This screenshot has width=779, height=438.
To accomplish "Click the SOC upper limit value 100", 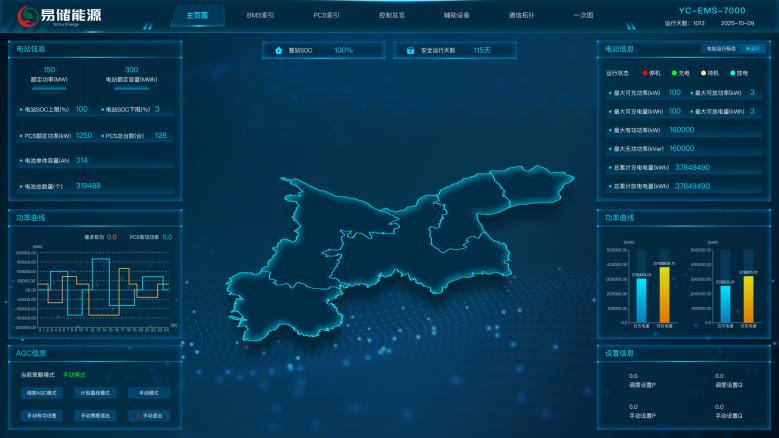I will (81, 109).
